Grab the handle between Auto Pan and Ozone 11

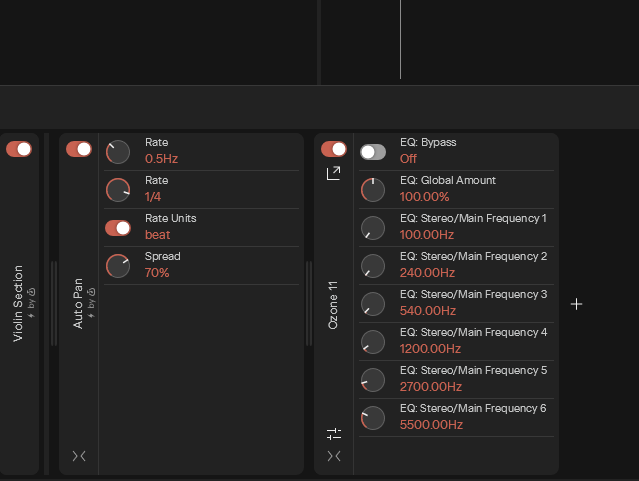coord(309,304)
